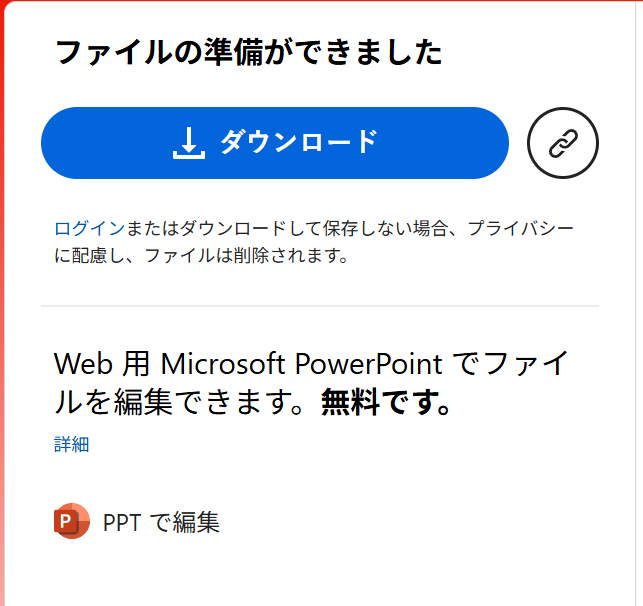Click the orange PowerPoint icon
This screenshot has height=606, width=643.
pyautogui.click(x=72, y=522)
